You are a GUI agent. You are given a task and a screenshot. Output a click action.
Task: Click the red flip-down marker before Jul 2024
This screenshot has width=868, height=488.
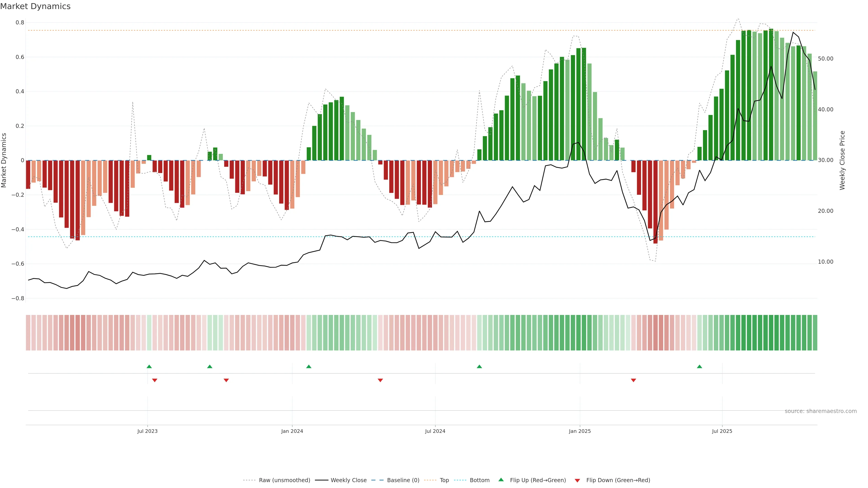tap(380, 380)
